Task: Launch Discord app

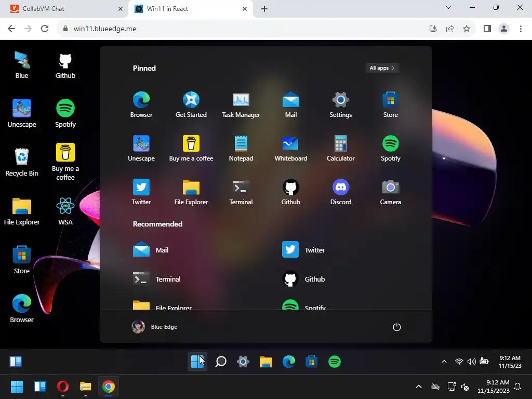Action: tap(341, 192)
